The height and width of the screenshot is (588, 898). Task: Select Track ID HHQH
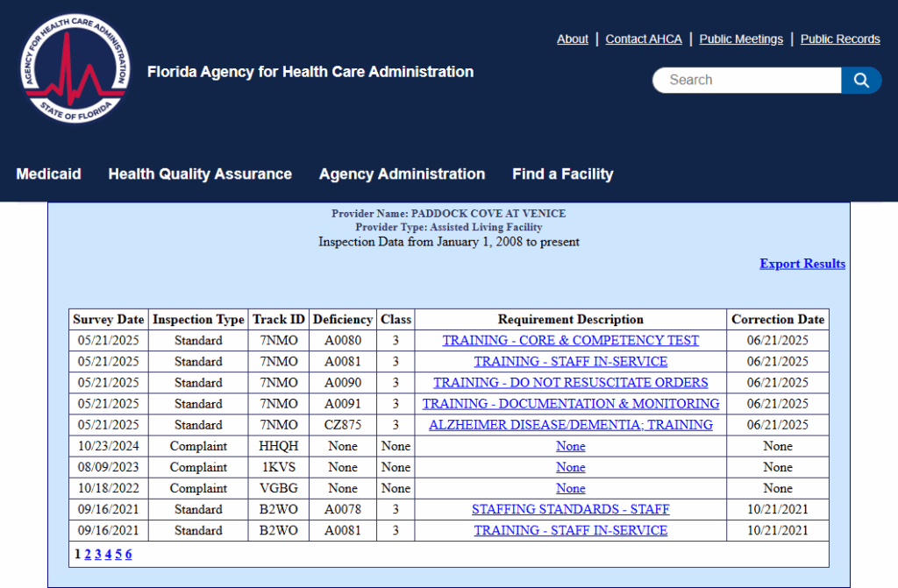point(278,446)
